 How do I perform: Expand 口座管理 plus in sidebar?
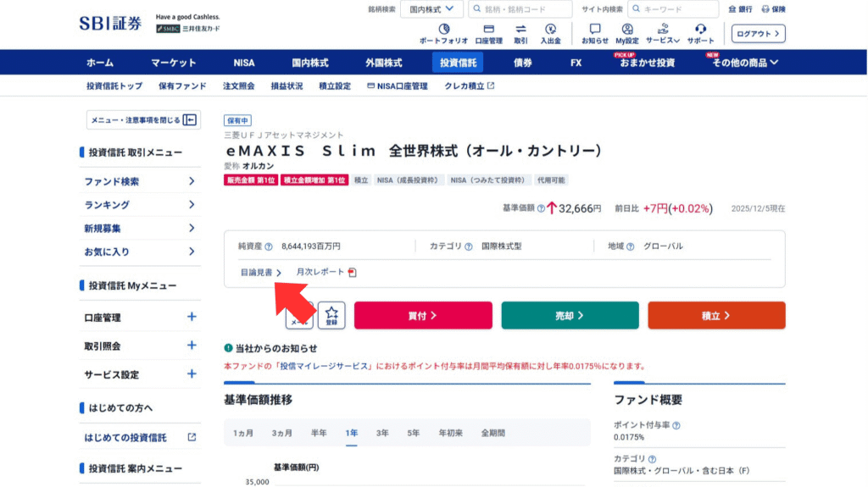[192, 317]
